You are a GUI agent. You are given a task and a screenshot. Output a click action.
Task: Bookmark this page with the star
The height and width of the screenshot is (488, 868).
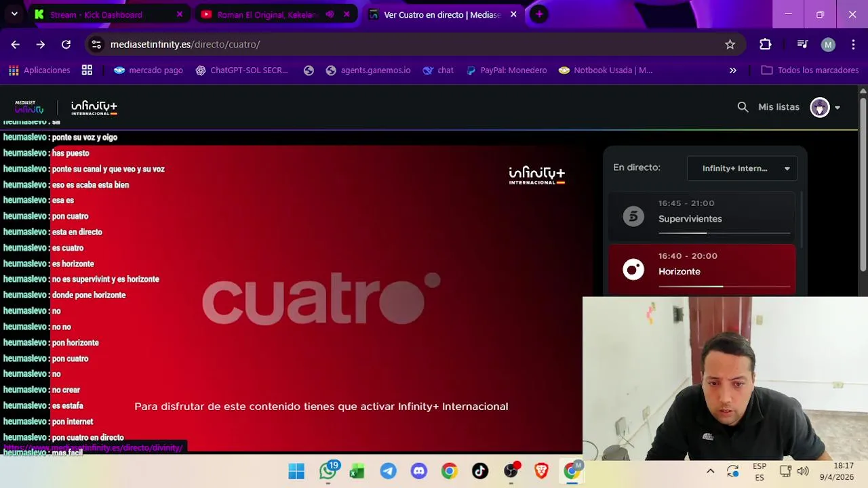[730, 44]
